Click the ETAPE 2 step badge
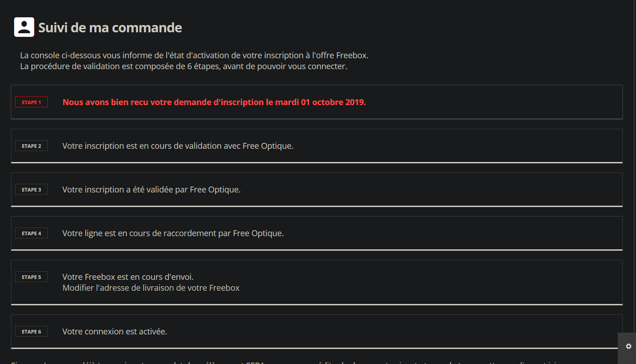Image resolution: width=636 pixels, height=364 pixels. click(31, 146)
